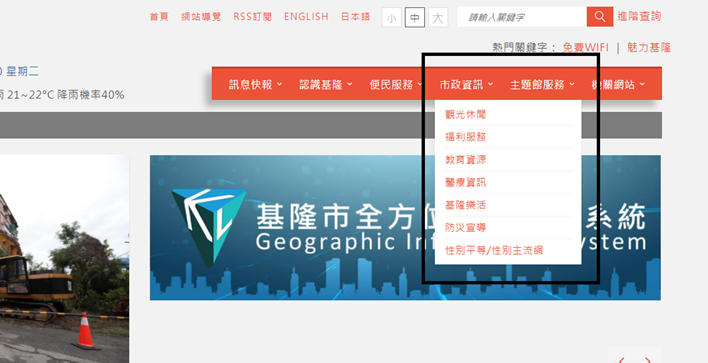
Task: Open the RSS訂閱 link
Action: (252, 17)
